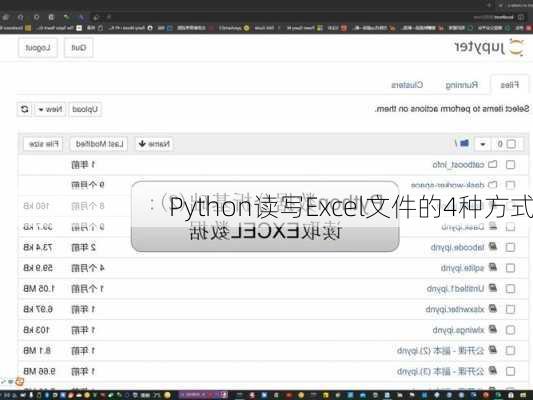Click the Quit button
Viewport: 533px width, 400px height.
pyautogui.click(x=79, y=48)
